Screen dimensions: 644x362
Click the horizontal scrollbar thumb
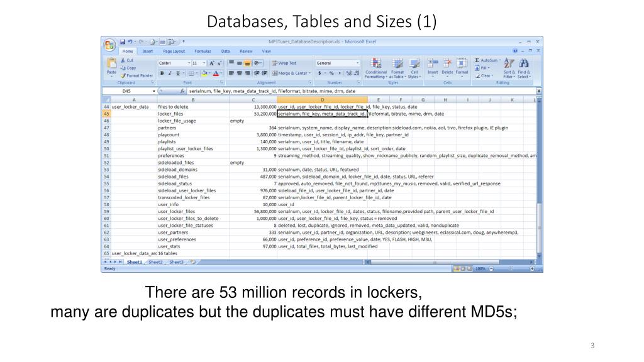(435, 262)
